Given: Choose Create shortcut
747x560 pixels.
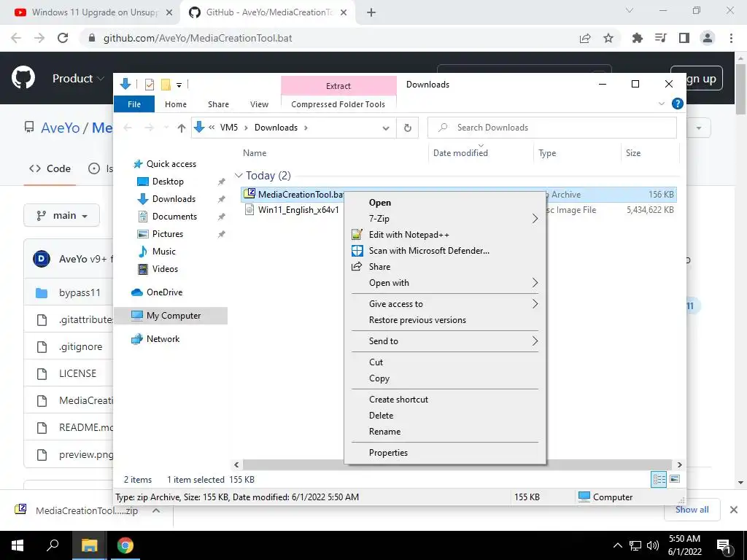Looking at the screenshot, I should pos(445,400).
